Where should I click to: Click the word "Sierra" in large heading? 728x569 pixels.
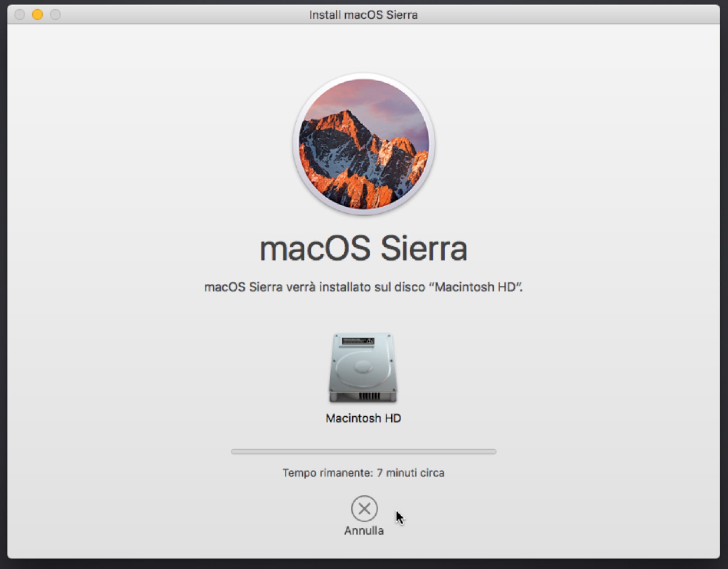(x=424, y=248)
